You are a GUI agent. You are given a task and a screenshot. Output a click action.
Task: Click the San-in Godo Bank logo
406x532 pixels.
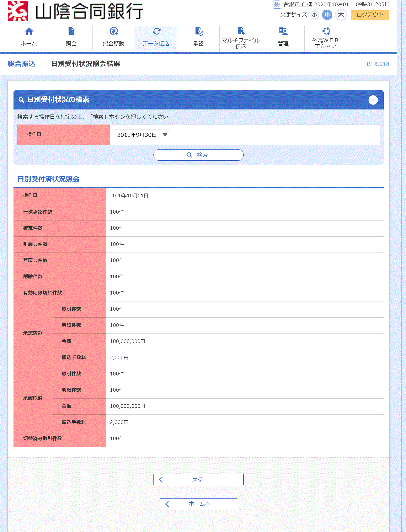75,11
